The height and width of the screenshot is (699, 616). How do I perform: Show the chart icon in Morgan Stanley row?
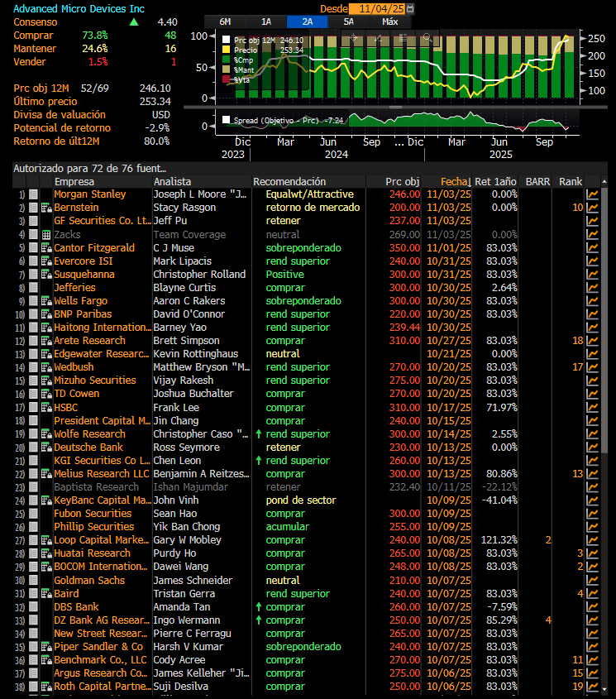[592, 194]
